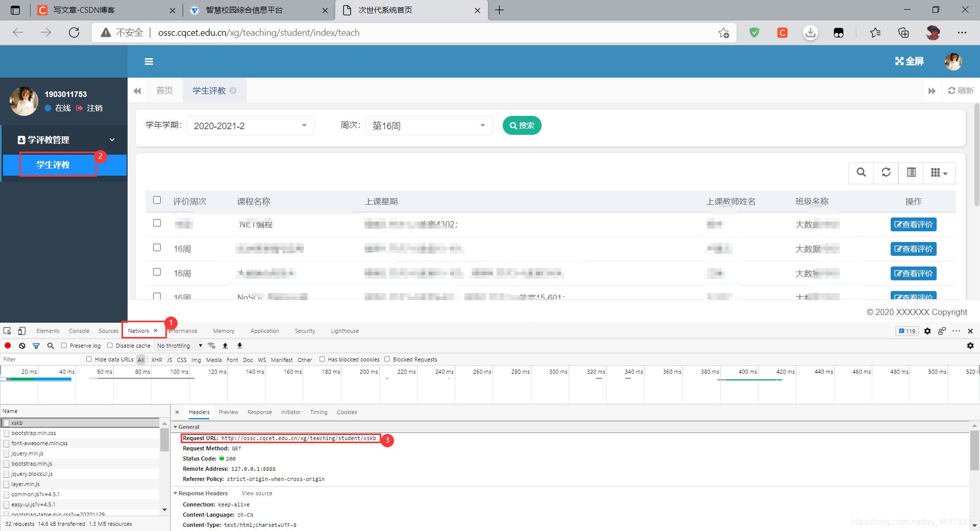Check the select-all checkbox in table header
Screen dimensions: 980x531
click(x=157, y=200)
